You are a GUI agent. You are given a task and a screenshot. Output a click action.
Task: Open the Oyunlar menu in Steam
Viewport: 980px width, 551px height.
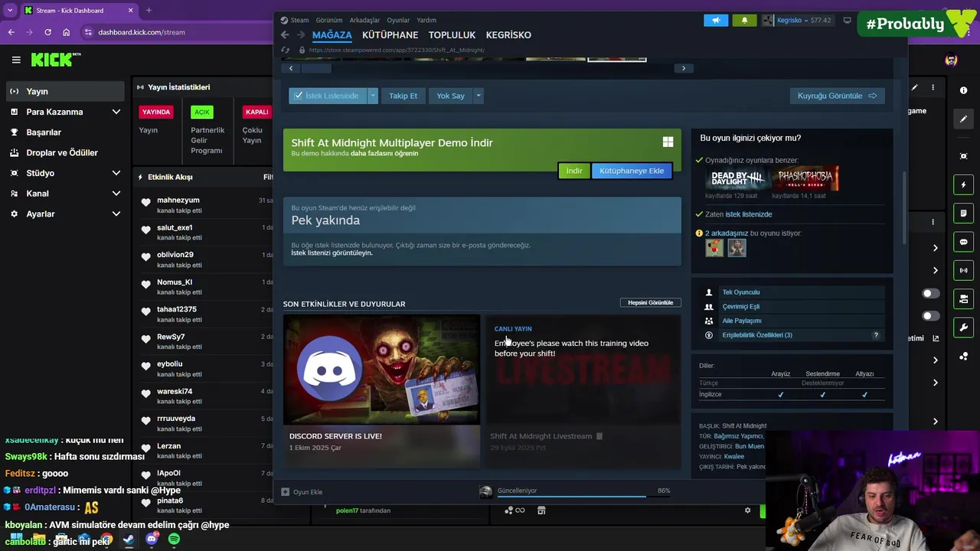click(x=398, y=20)
